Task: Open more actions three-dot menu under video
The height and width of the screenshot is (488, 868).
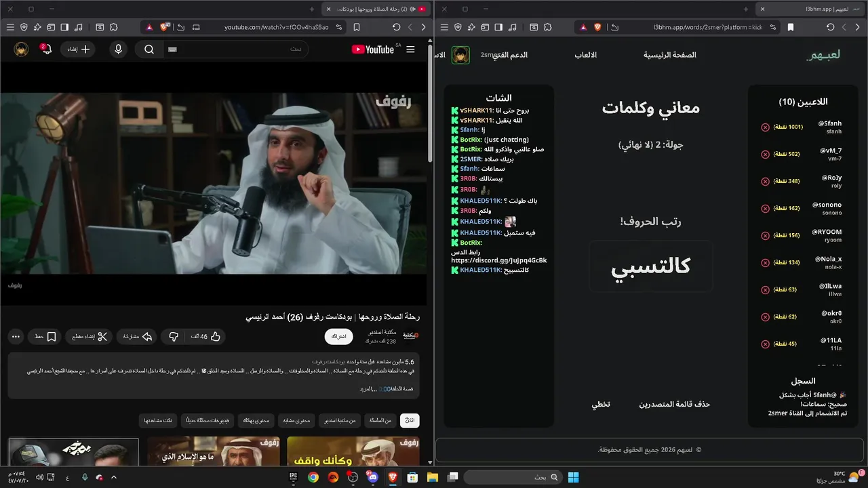Action: click(x=16, y=336)
